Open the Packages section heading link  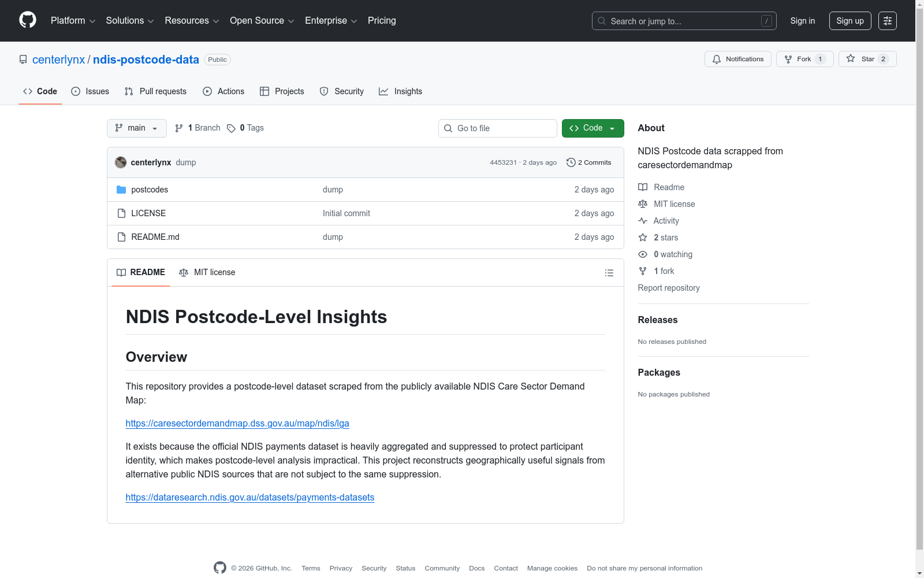coord(659,373)
